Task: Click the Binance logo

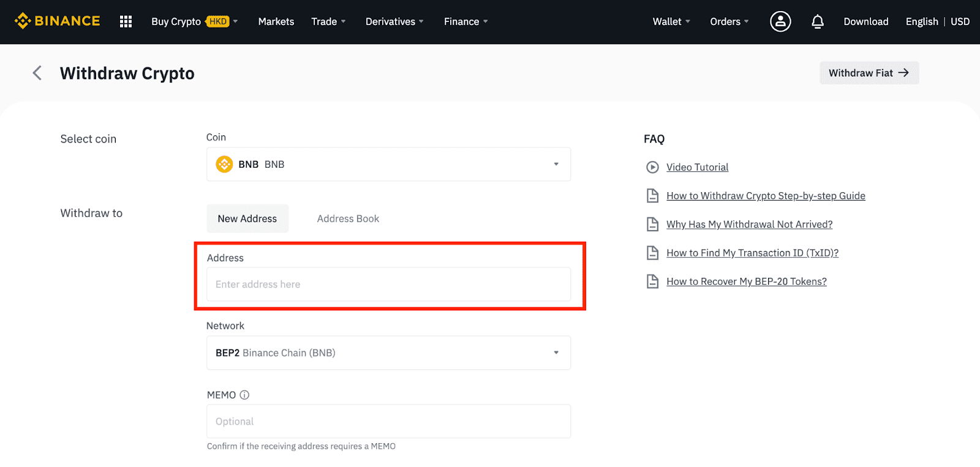Action: click(x=58, y=21)
